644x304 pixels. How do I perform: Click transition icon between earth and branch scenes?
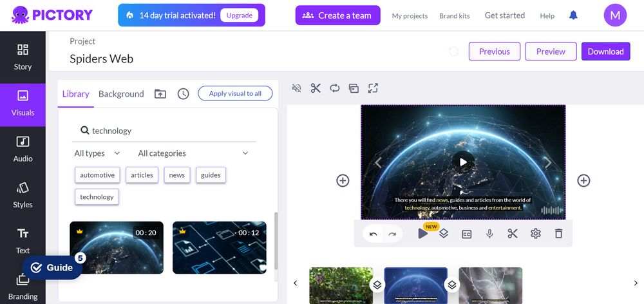tap(452, 284)
